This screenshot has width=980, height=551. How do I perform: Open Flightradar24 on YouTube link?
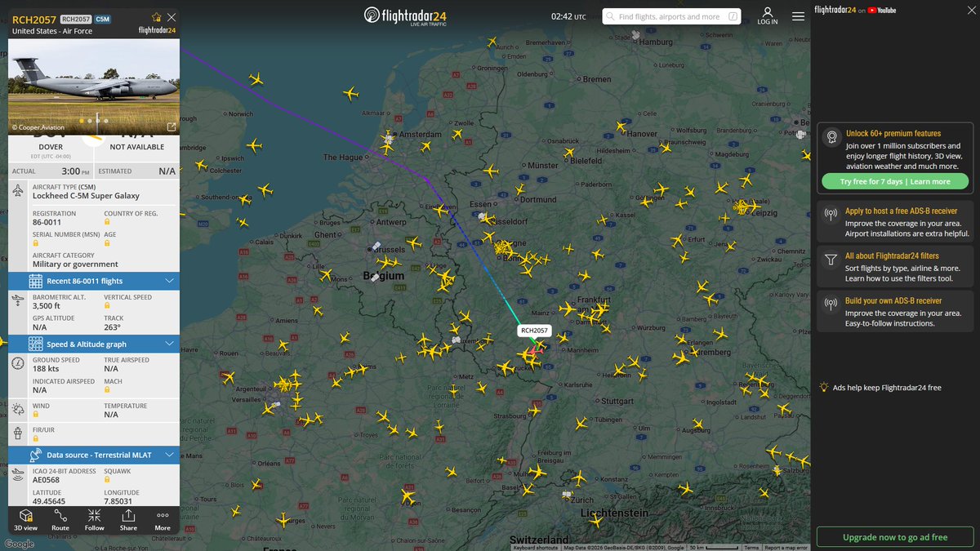pyautogui.click(x=855, y=10)
